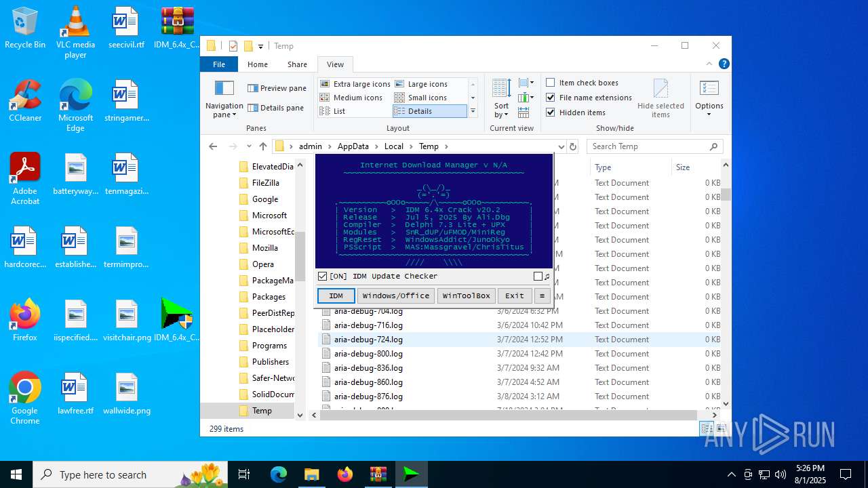This screenshot has width=868, height=488.
Task: Switch to the Home ribbon tab
Action: 258,64
